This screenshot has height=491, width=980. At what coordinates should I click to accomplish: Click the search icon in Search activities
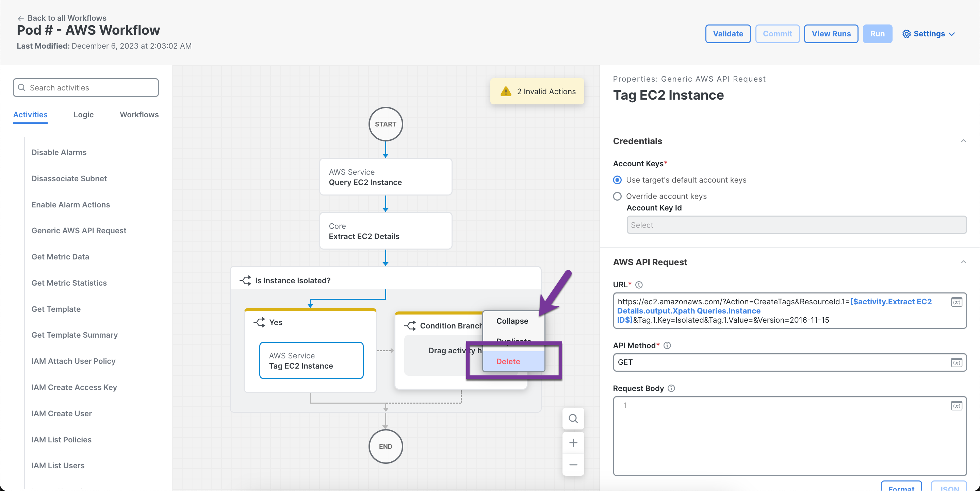click(x=22, y=88)
